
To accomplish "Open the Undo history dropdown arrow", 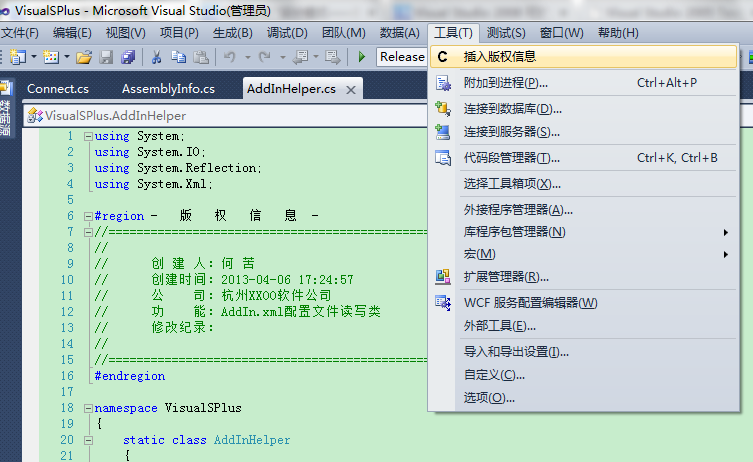I will pos(248,58).
